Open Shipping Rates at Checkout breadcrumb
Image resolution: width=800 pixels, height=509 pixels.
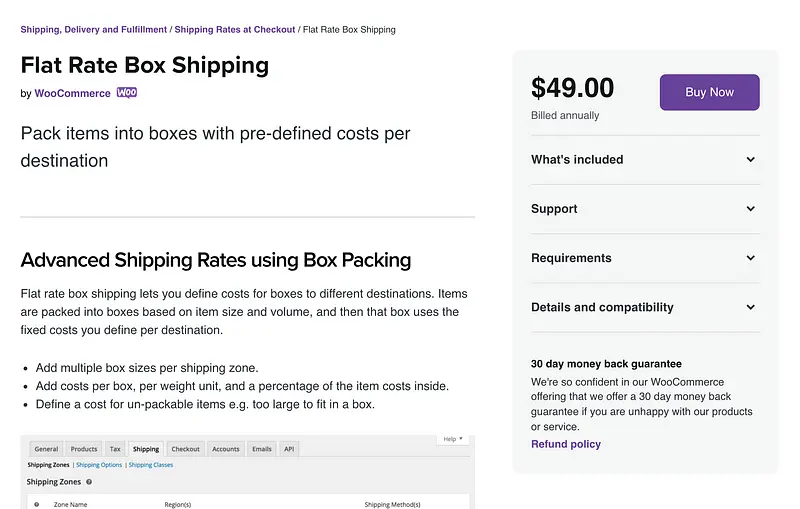pyautogui.click(x=235, y=30)
